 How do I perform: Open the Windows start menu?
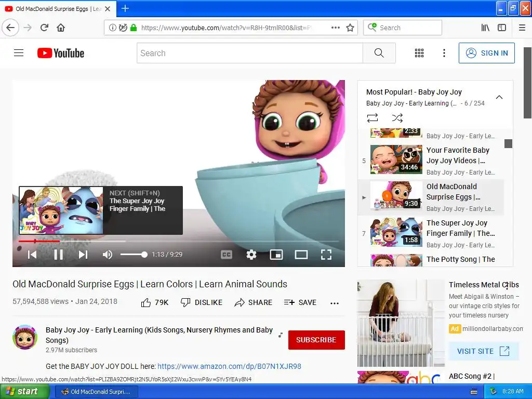(x=24, y=392)
